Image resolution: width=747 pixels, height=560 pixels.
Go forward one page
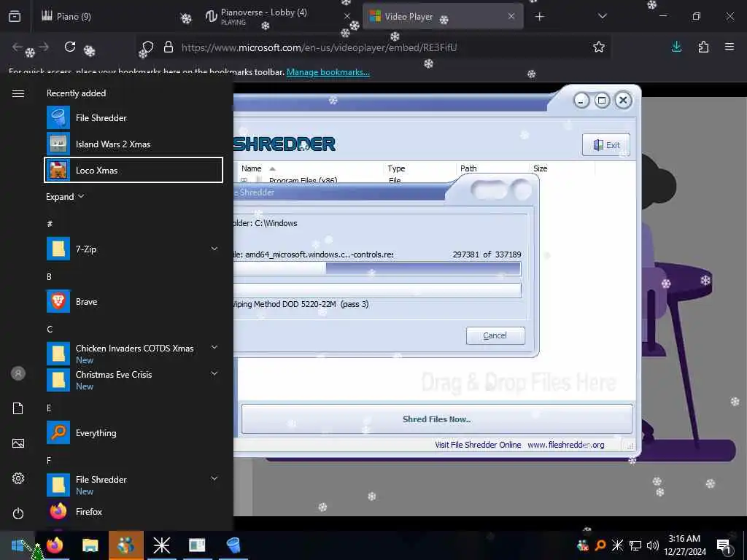[44, 47]
